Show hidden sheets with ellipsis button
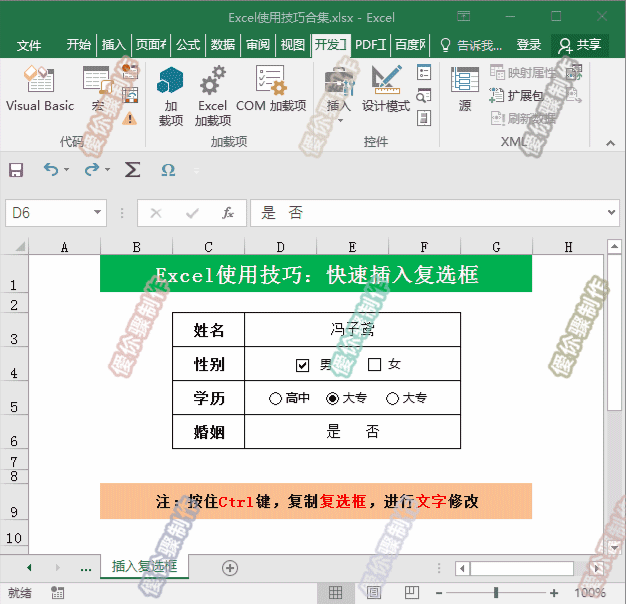 (x=86, y=568)
